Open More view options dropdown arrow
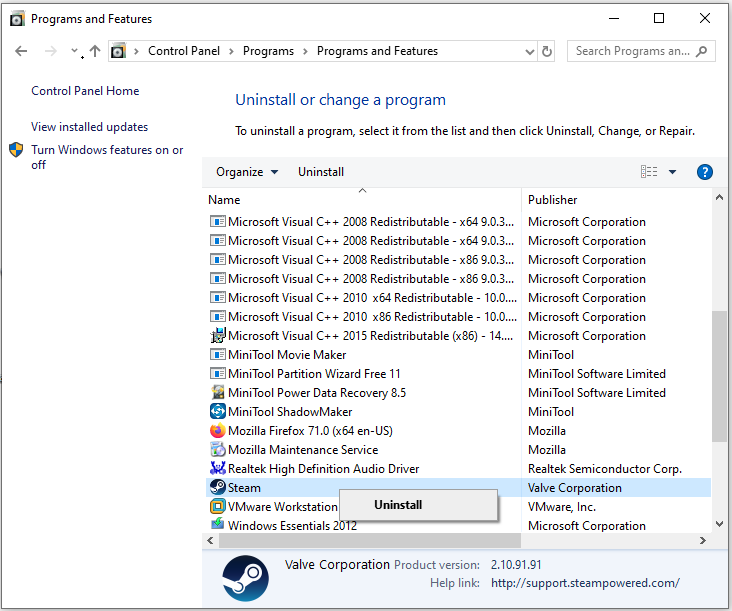This screenshot has height=611, width=732. [672, 172]
